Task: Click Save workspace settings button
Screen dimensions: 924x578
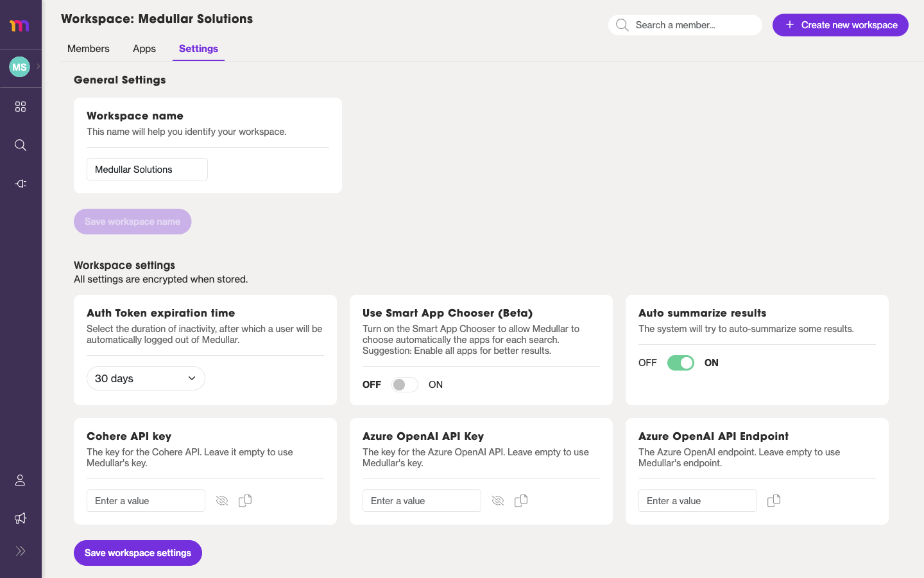Action: click(138, 553)
